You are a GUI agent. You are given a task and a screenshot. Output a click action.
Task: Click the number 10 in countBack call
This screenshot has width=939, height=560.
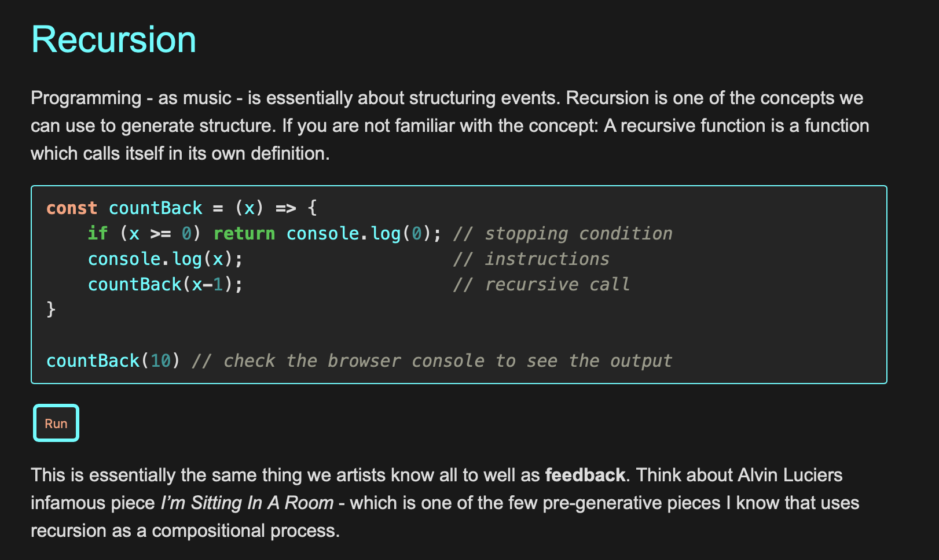161,360
